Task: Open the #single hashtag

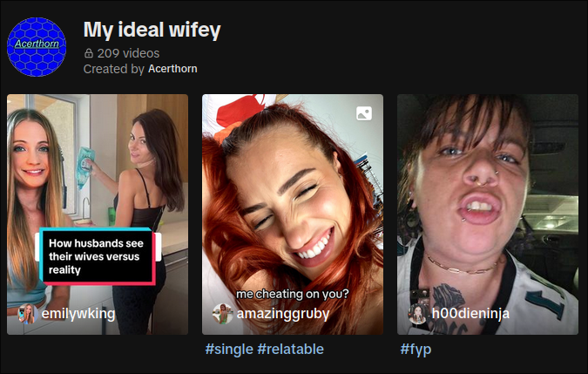Action: (x=229, y=350)
